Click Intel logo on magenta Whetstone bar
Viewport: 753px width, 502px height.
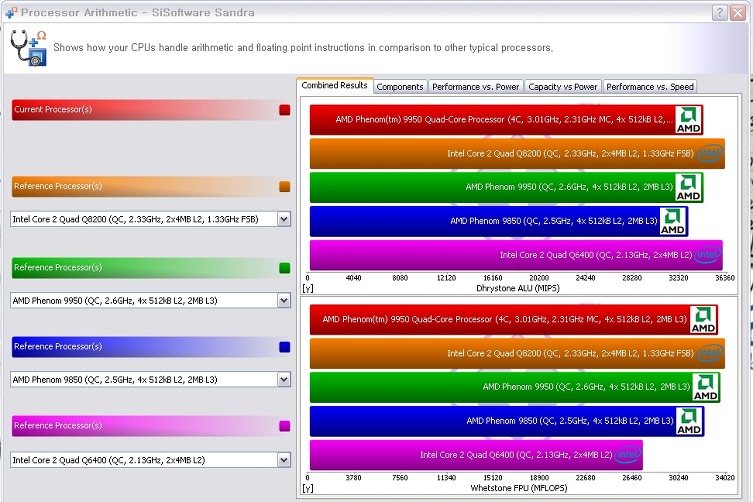tap(628, 455)
